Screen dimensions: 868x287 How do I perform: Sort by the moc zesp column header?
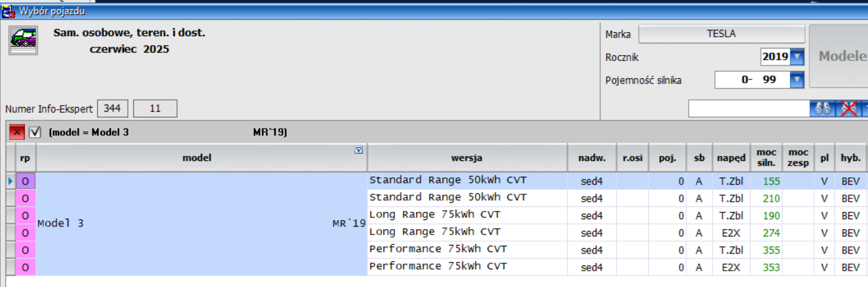click(x=798, y=158)
